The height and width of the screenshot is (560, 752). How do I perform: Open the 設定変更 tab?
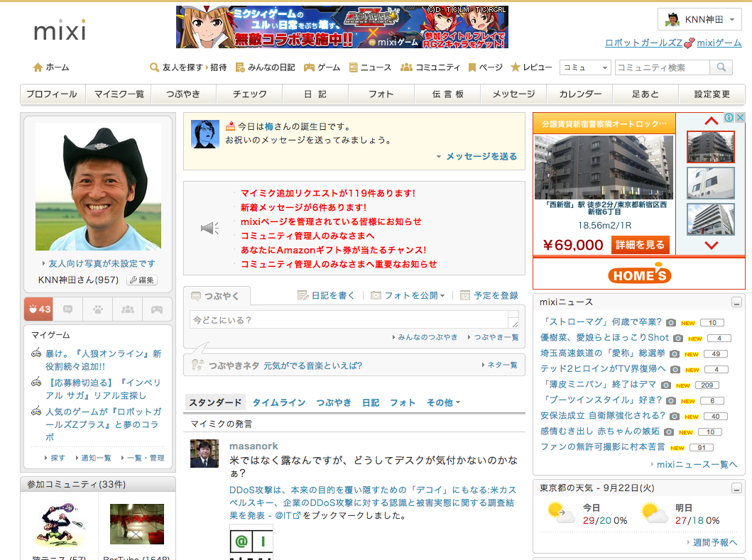[712, 94]
